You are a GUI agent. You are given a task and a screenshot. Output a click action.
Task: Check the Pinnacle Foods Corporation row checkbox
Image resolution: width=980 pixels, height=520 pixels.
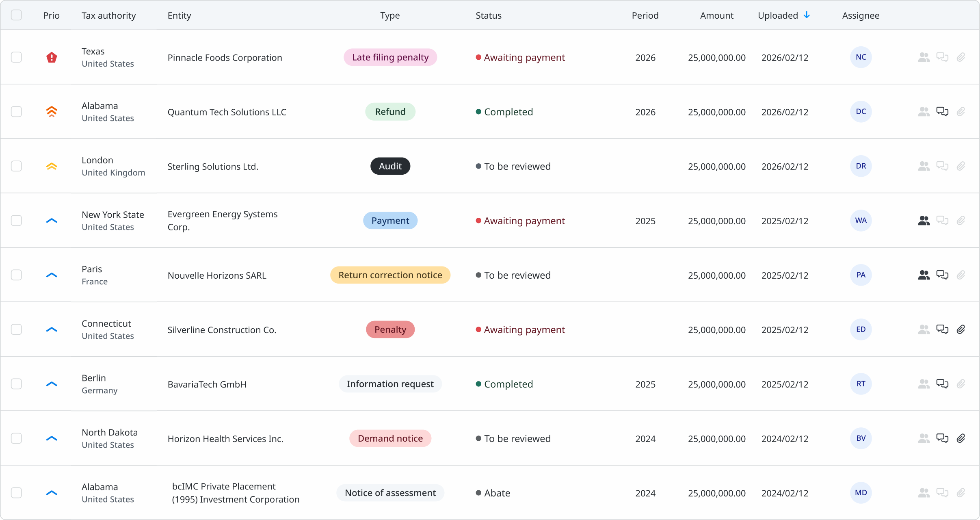tap(16, 57)
